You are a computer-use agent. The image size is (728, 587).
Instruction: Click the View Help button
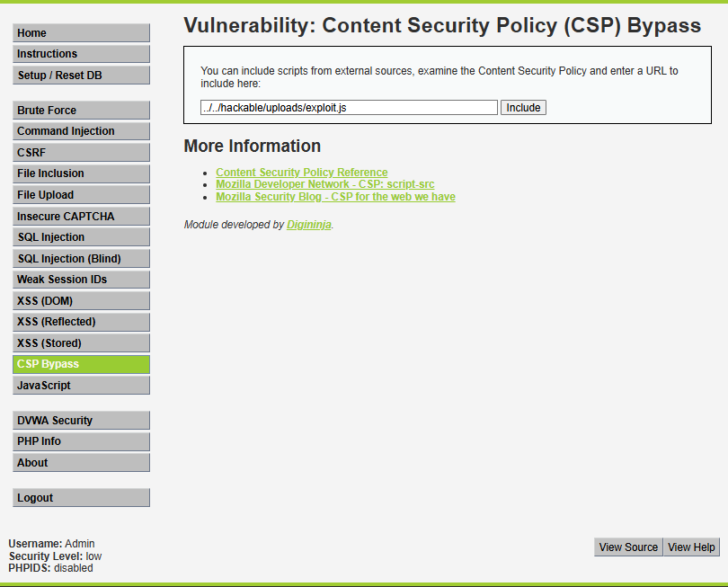point(691,547)
